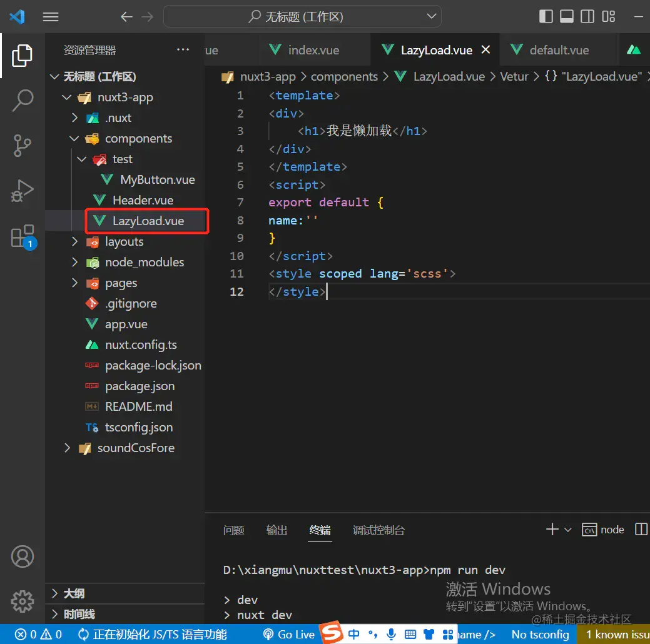Select the 终端 terminal panel tab
Screen dimensions: 650x644
tap(320, 530)
